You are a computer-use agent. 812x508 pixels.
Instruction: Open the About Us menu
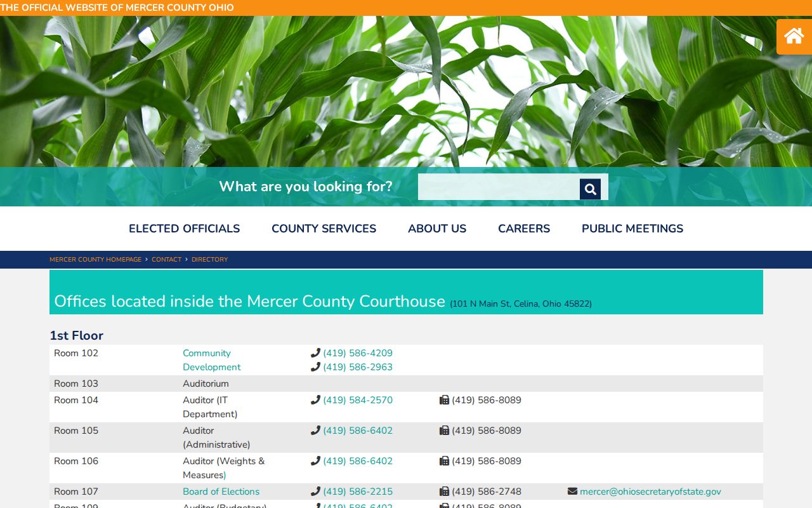point(437,229)
